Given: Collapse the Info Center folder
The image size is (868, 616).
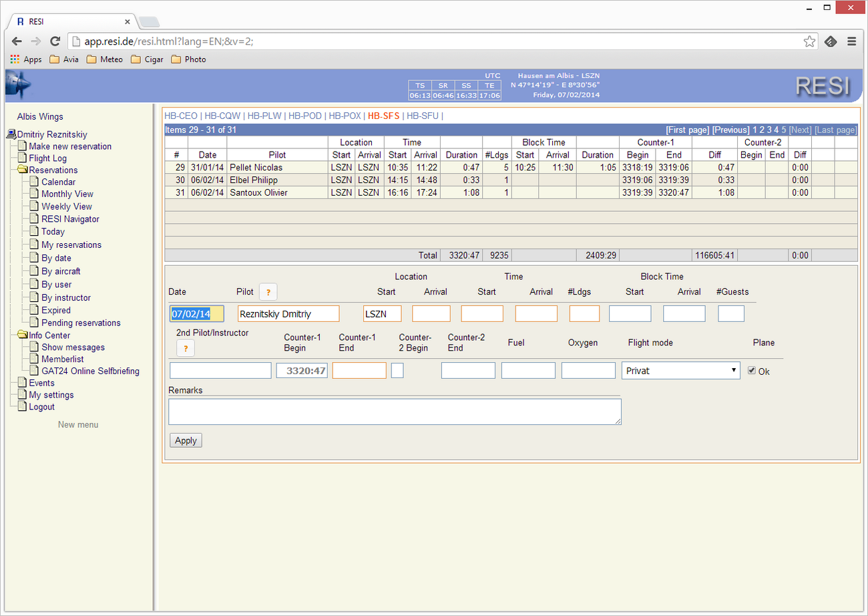Looking at the screenshot, I should pos(22,335).
